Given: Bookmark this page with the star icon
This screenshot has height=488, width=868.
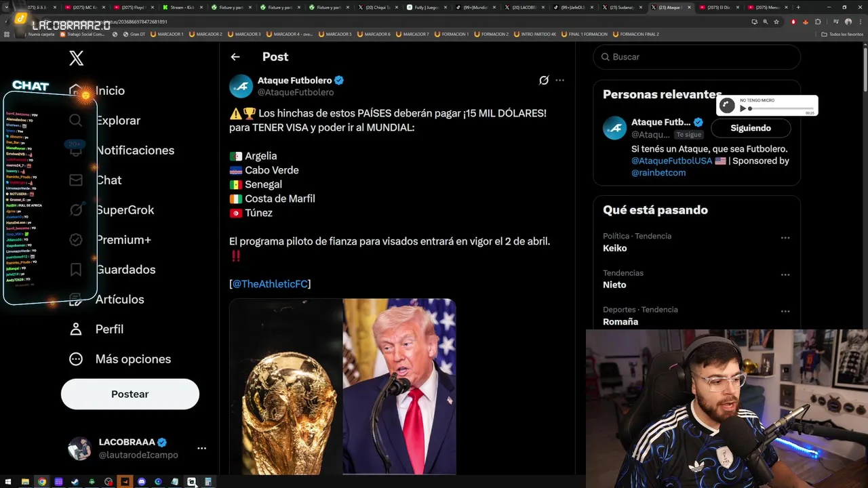Looking at the screenshot, I should point(776,22).
